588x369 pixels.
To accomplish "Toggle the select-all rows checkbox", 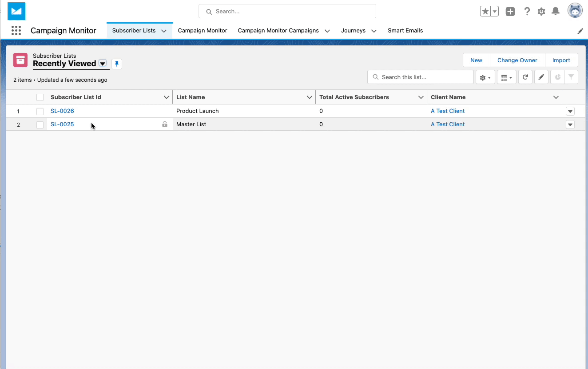I will click(x=40, y=97).
